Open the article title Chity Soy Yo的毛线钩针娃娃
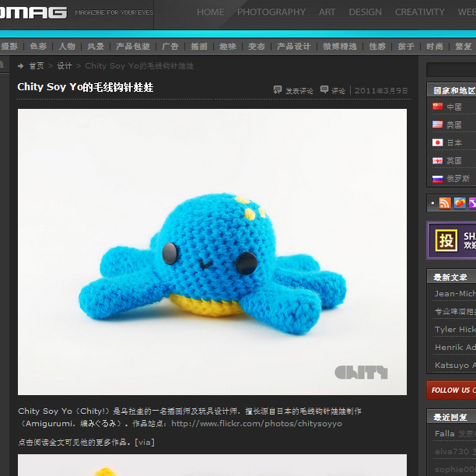The width and height of the screenshot is (476, 476). pos(86,87)
